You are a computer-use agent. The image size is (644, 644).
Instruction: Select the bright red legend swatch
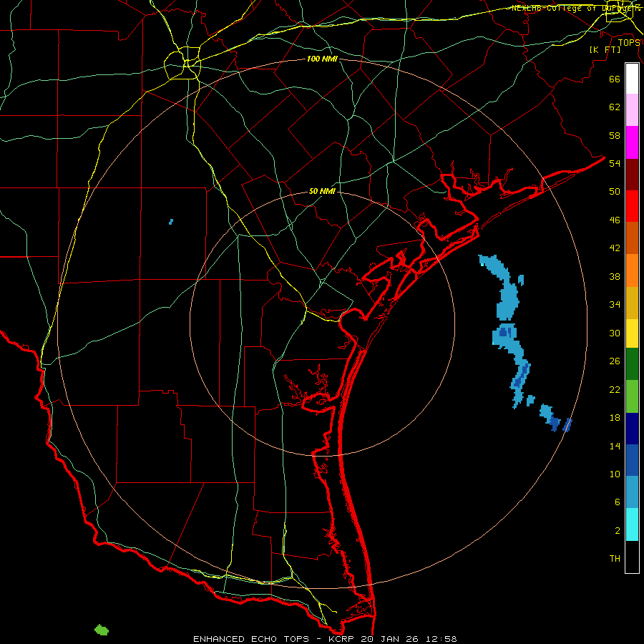click(x=632, y=206)
